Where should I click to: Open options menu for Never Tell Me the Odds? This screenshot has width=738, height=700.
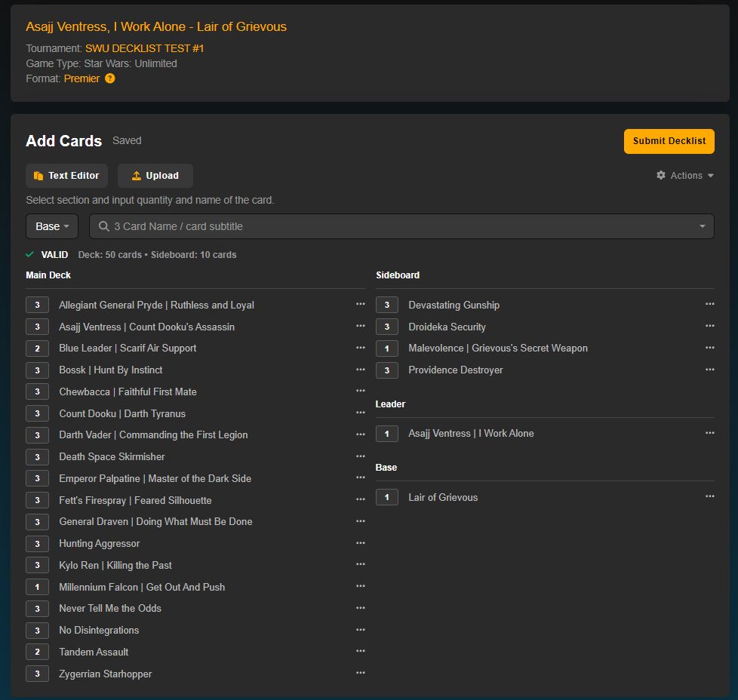pyautogui.click(x=361, y=608)
